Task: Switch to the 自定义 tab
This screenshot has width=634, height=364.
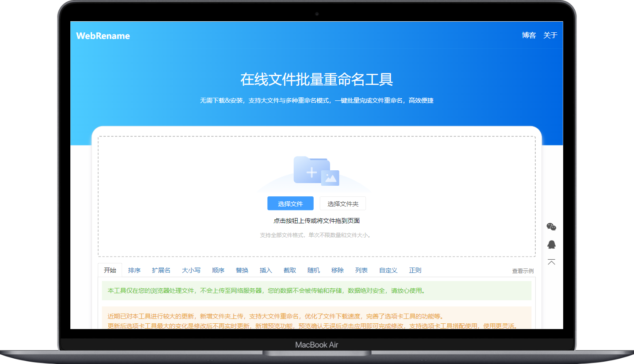Action: (x=388, y=270)
